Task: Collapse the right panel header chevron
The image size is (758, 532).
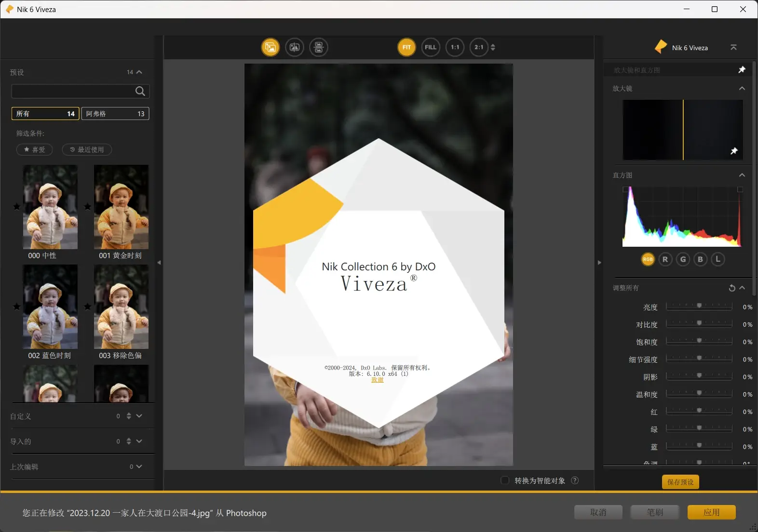Action: (x=733, y=47)
